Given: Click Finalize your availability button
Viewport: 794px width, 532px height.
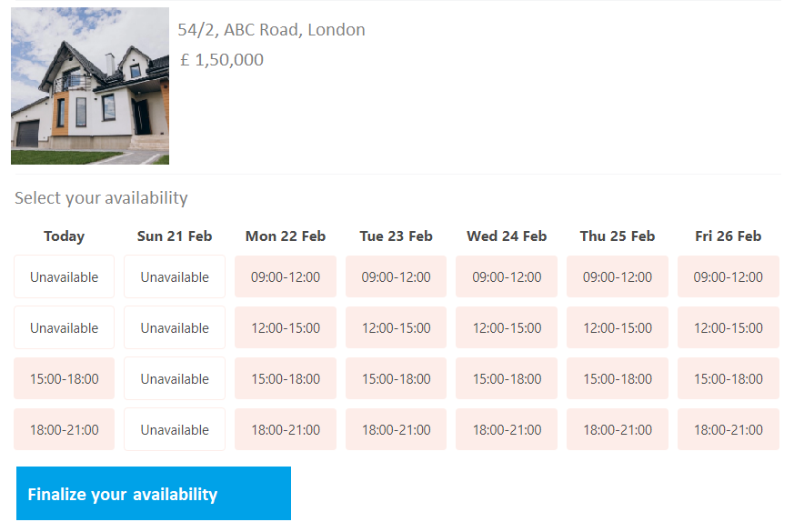Looking at the screenshot, I should click(x=154, y=494).
